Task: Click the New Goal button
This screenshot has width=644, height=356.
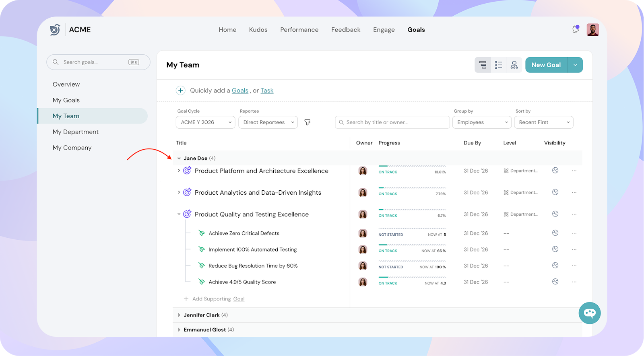Action: pos(546,65)
